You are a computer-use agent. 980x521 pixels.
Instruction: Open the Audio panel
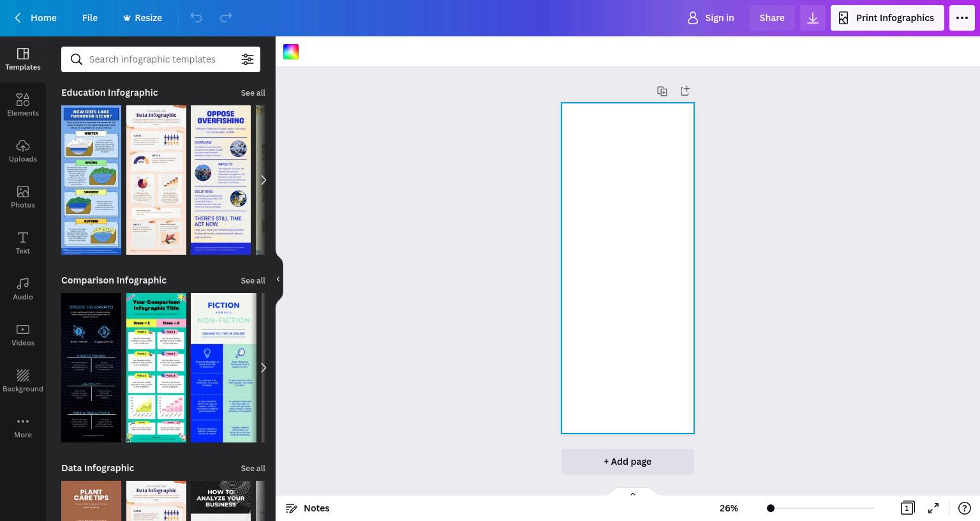(23, 289)
